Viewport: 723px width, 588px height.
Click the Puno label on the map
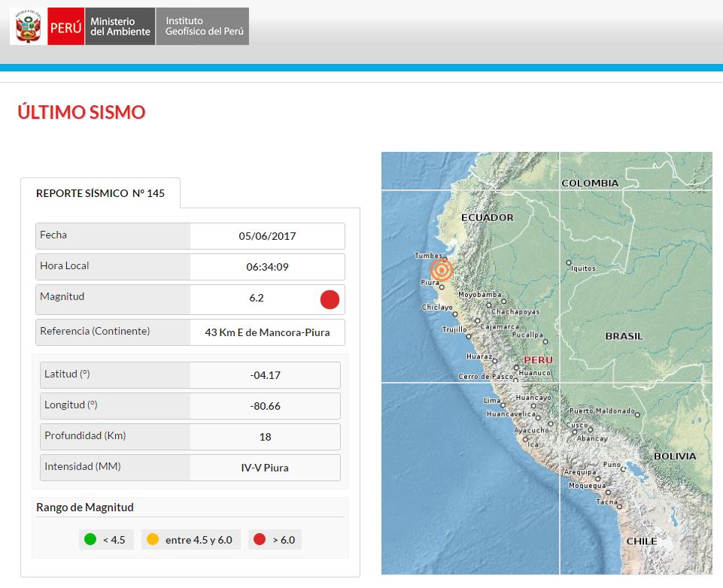click(x=612, y=465)
